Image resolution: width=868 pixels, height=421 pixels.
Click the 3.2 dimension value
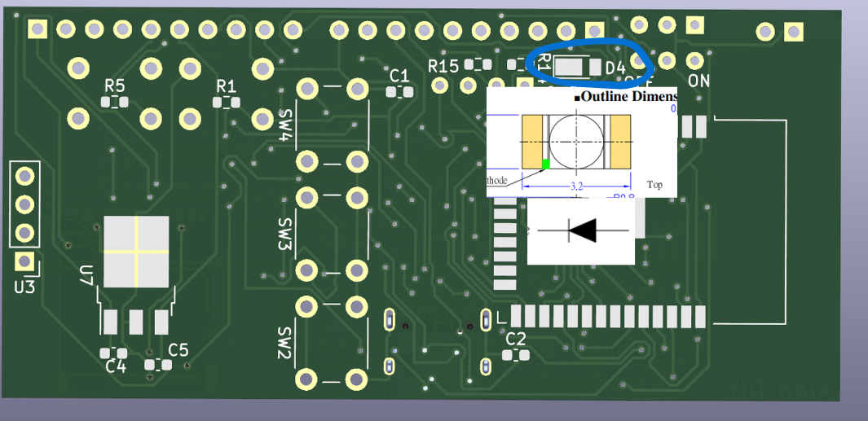[x=576, y=186]
